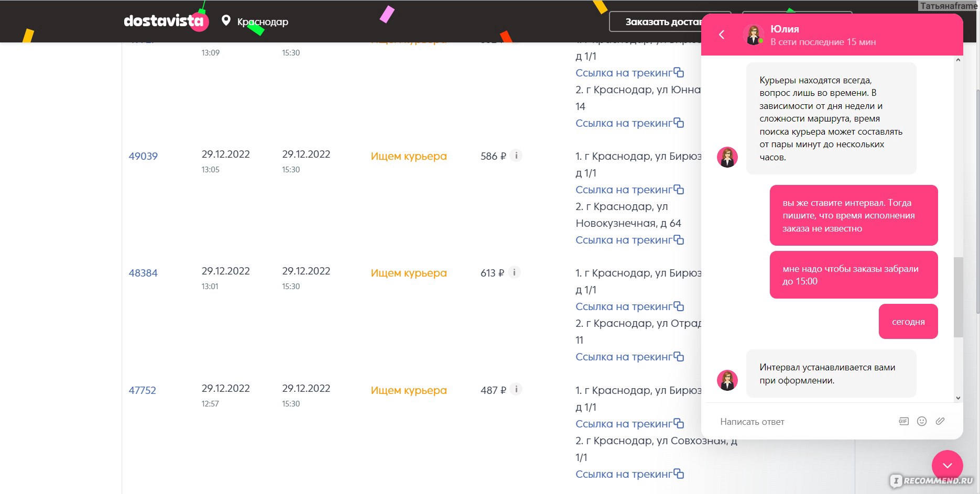Click the price 487 ₽

click(x=493, y=390)
